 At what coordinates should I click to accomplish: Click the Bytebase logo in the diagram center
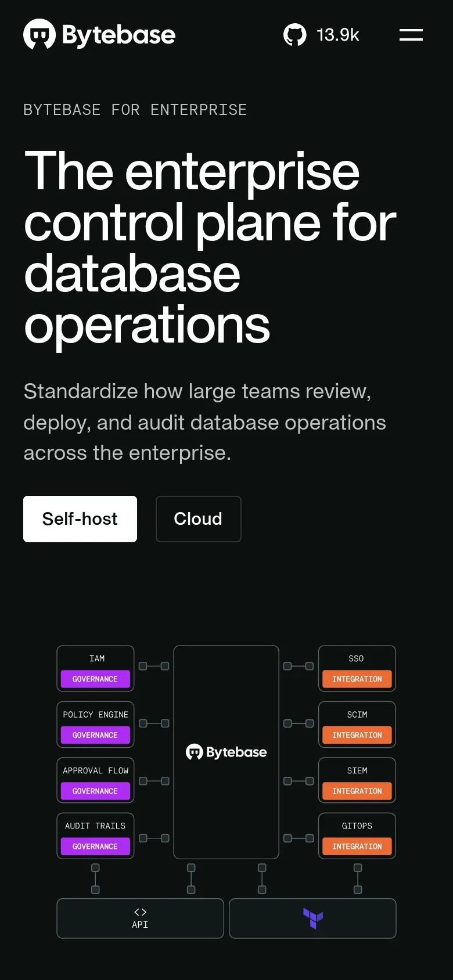pos(227,752)
